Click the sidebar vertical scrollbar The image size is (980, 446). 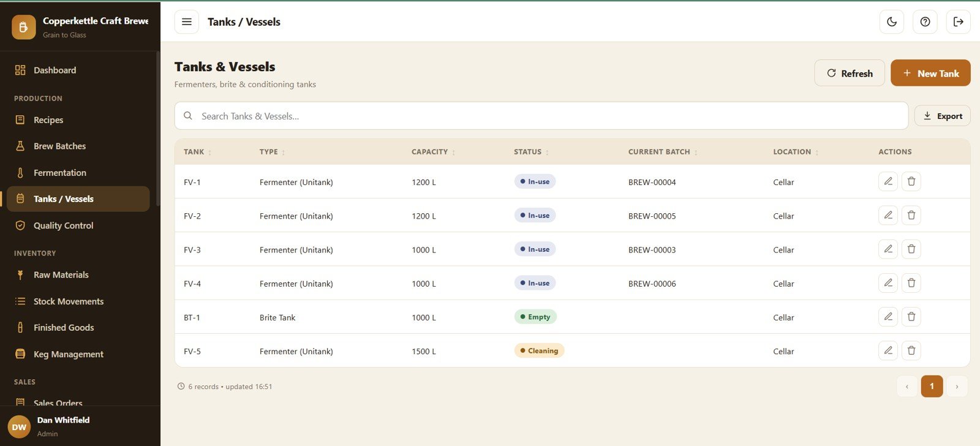[x=157, y=129]
